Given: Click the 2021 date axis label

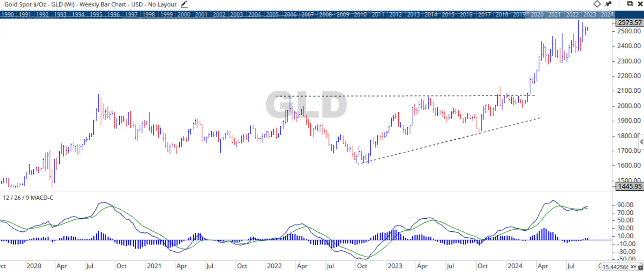Looking at the screenshot, I should point(154,266).
